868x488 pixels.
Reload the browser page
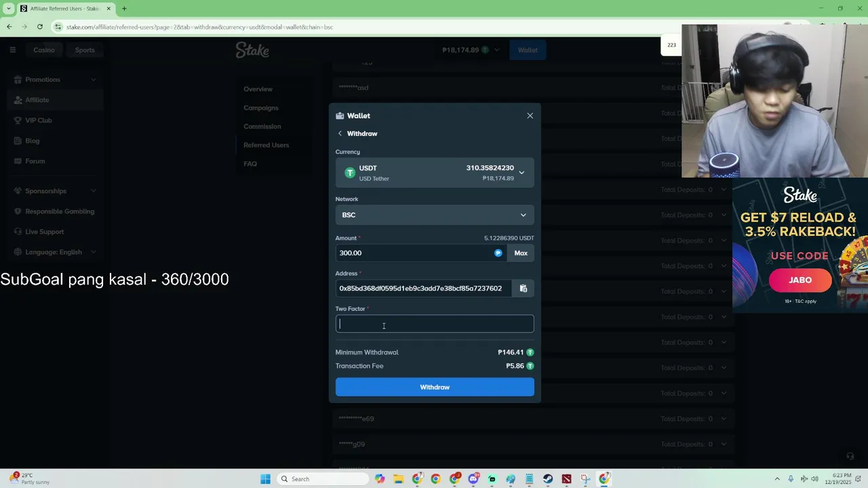[40, 26]
